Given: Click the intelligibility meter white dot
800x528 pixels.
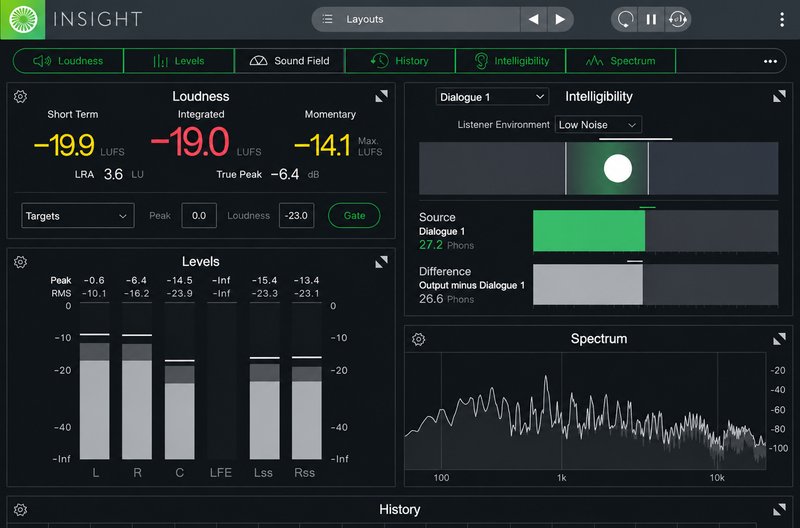Looking at the screenshot, I should coord(618,168).
